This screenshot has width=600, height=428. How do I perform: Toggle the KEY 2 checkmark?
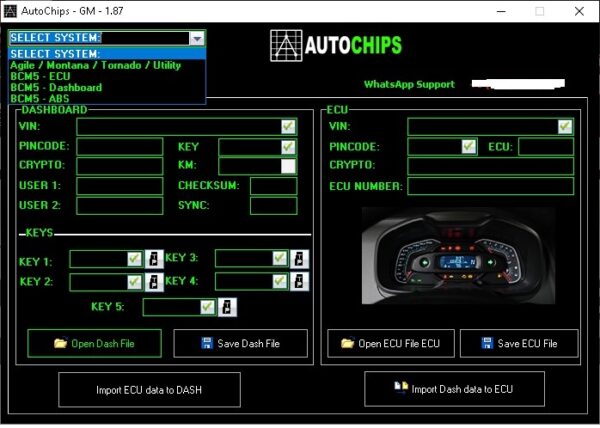click(x=134, y=282)
